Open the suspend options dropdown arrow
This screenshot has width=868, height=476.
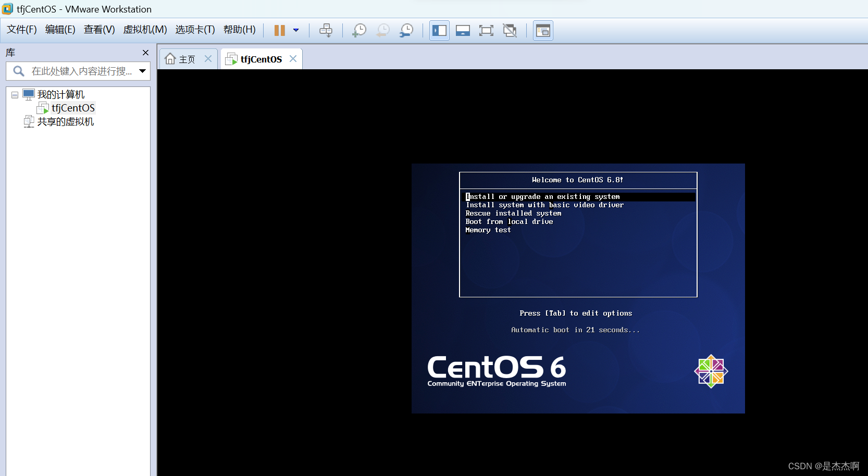tap(295, 30)
